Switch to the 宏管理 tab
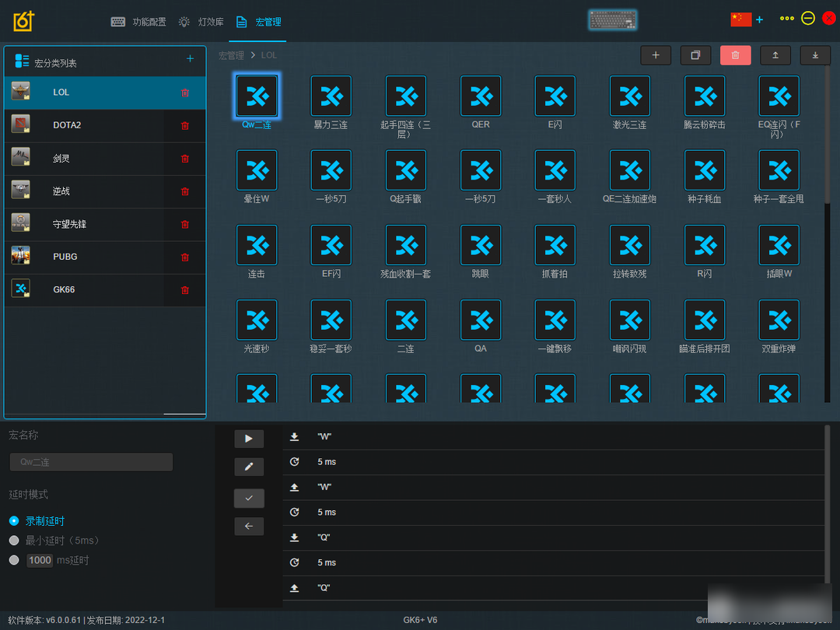Image resolution: width=840 pixels, height=630 pixels. 259,22
